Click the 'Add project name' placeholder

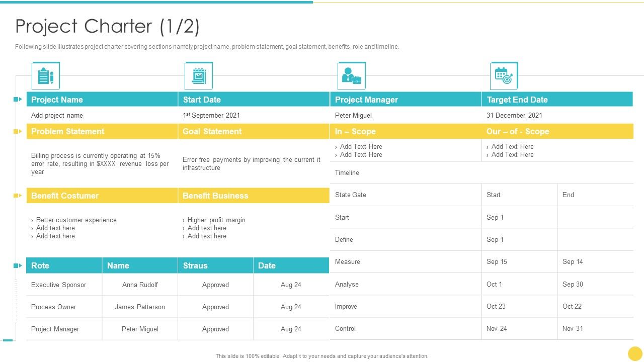tap(57, 115)
